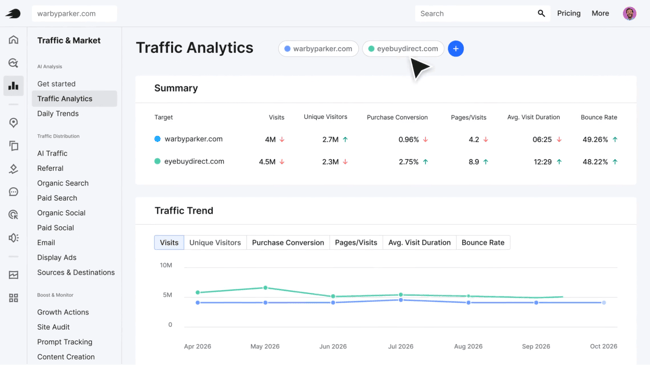Open Site Audit in sidebar
This screenshot has width=650, height=365.
[53, 327]
